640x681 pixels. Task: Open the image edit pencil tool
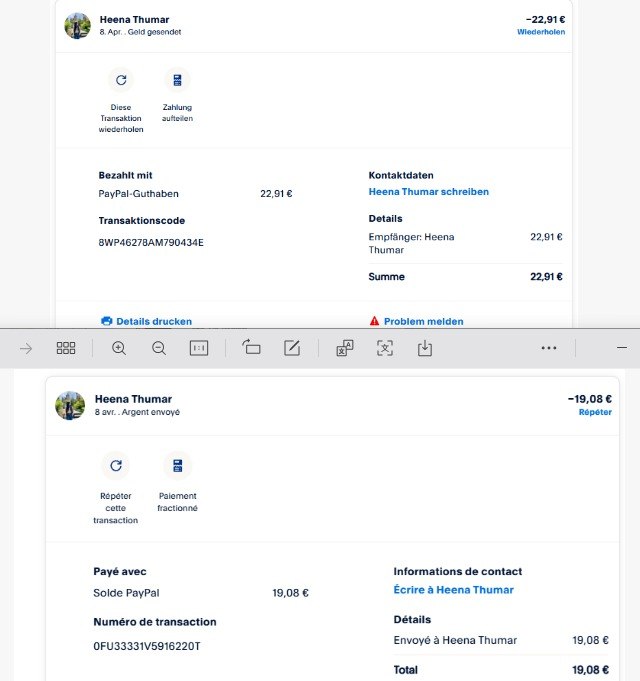(x=292, y=348)
